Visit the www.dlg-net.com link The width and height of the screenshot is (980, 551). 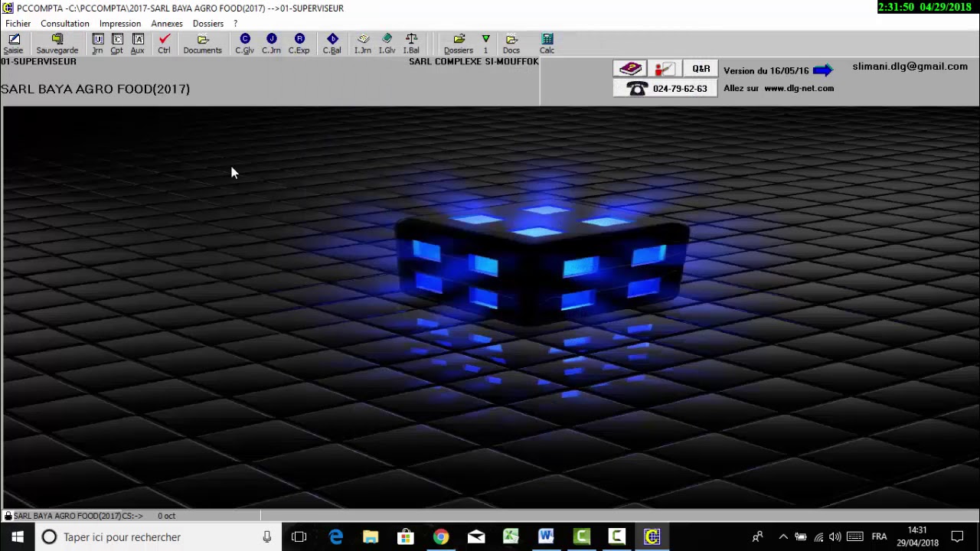[x=799, y=88]
